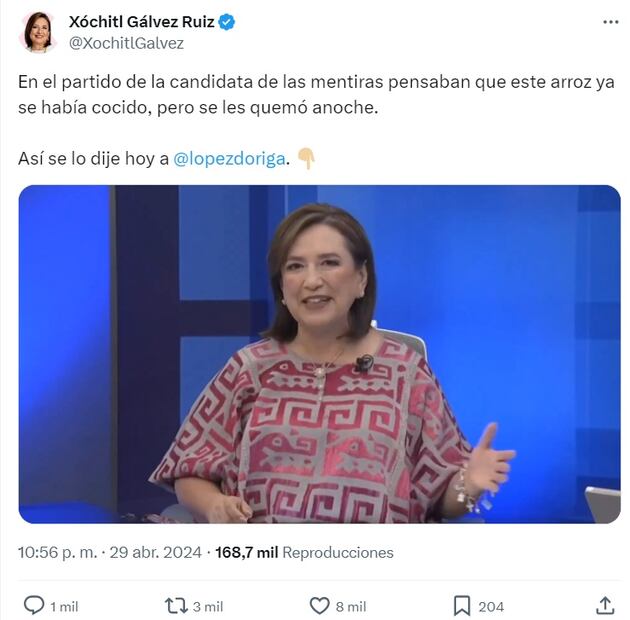This screenshot has width=630, height=620.
Task: Click the pointing down hand emoji
Action: click(306, 159)
